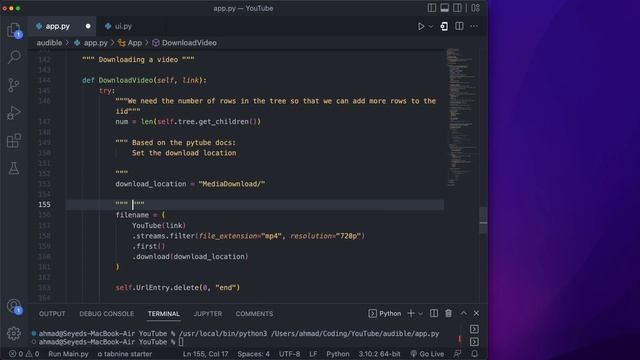Switch to the DEBUG CONSOLE panel tab
The width and height of the screenshot is (640, 360).
coord(107,314)
